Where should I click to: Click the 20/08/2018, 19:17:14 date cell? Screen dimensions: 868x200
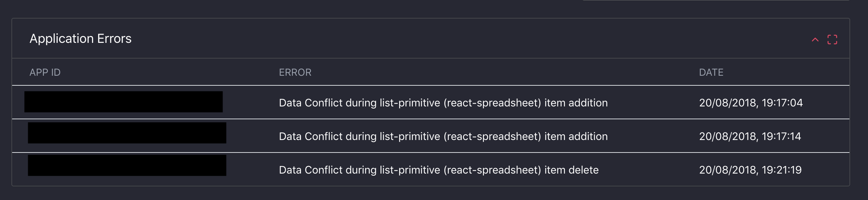(750, 136)
